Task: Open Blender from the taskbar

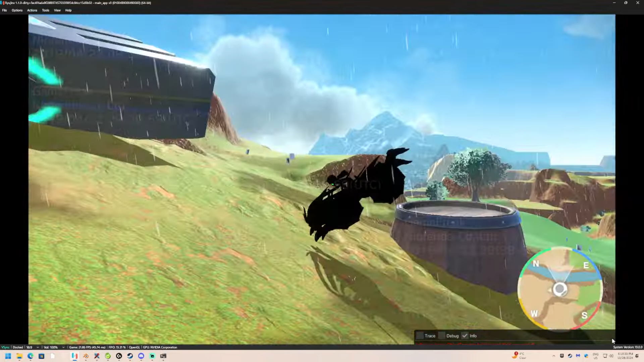Action: (x=86, y=356)
